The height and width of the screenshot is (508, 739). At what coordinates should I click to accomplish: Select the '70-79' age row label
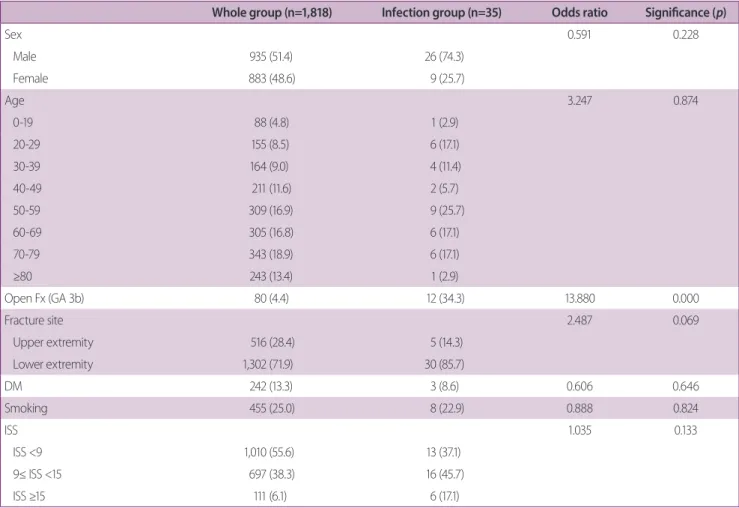(x=26, y=254)
